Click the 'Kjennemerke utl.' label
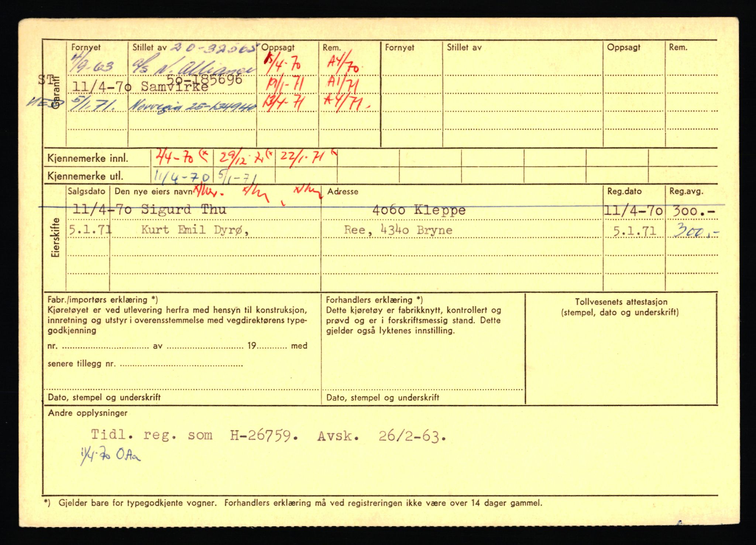This screenshot has height=545, width=756. [x=85, y=176]
